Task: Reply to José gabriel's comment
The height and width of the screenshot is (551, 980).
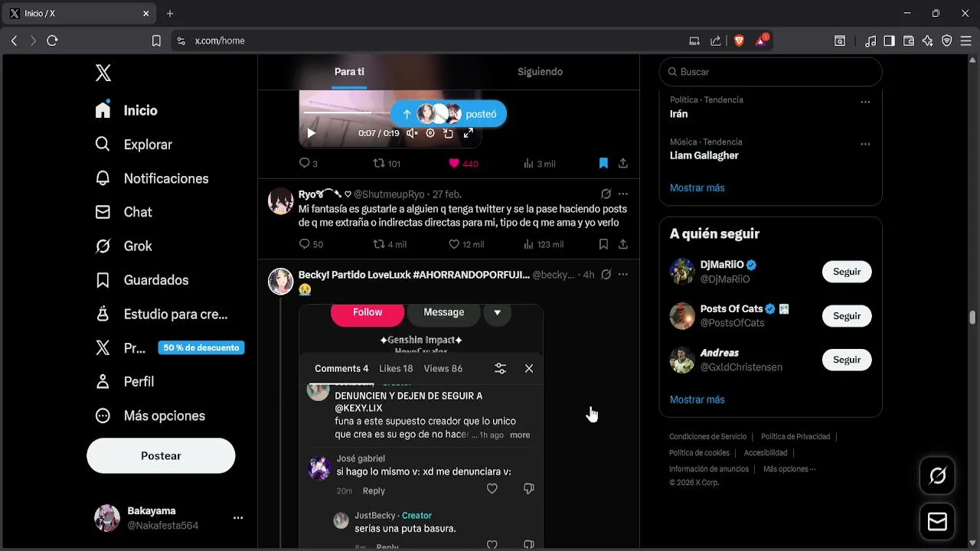Action: [374, 491]
